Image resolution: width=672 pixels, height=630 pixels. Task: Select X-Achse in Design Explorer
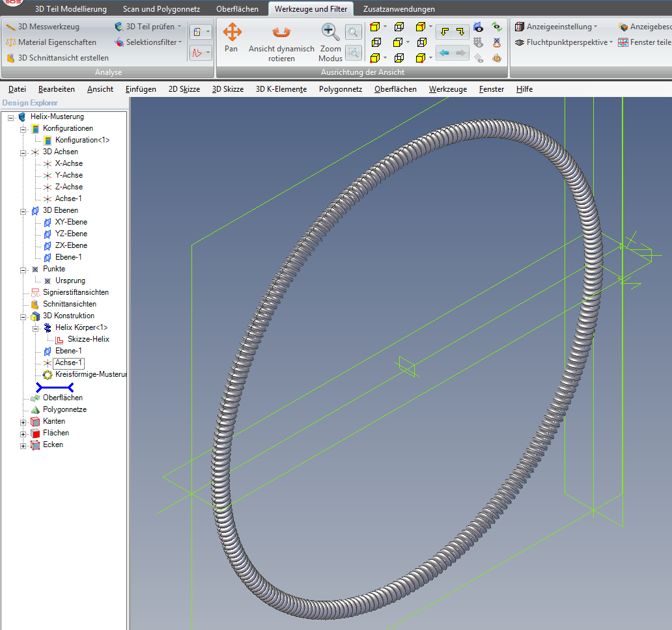click(68, 163)
